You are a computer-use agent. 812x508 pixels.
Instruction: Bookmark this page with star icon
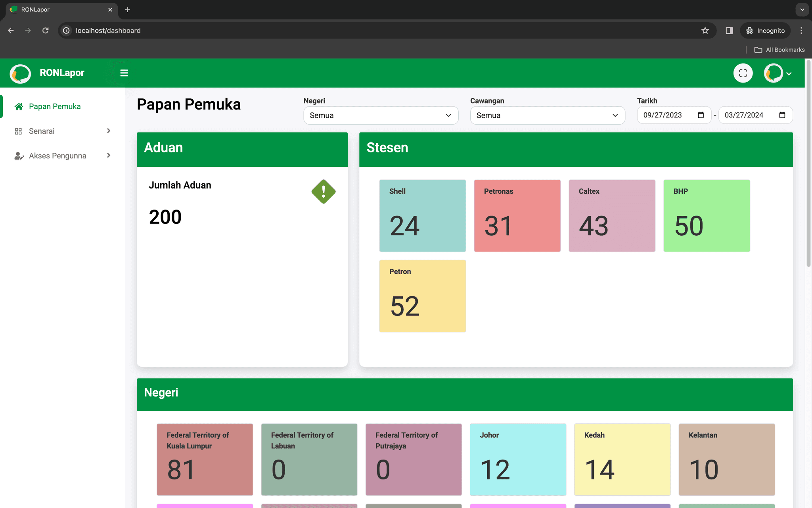(x=705, y=31)
